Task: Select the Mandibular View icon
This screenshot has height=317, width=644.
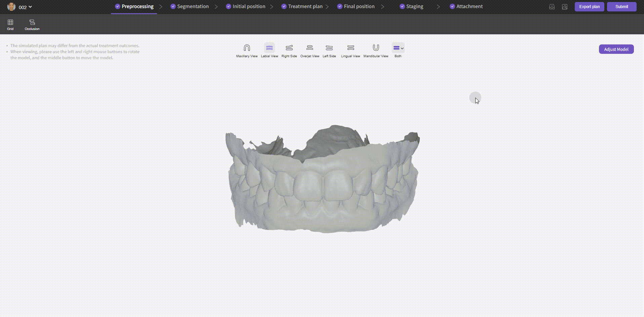Action: (376, 48)
